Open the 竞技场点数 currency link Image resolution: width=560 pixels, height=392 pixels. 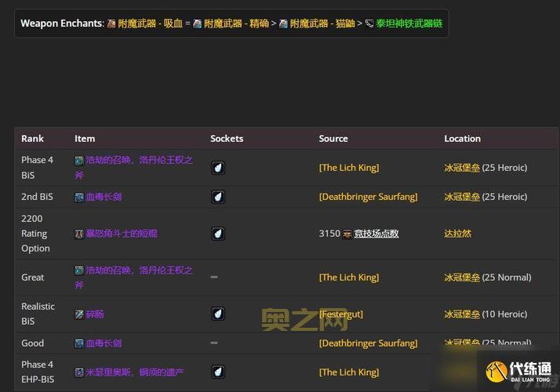[x=376, y=234]
